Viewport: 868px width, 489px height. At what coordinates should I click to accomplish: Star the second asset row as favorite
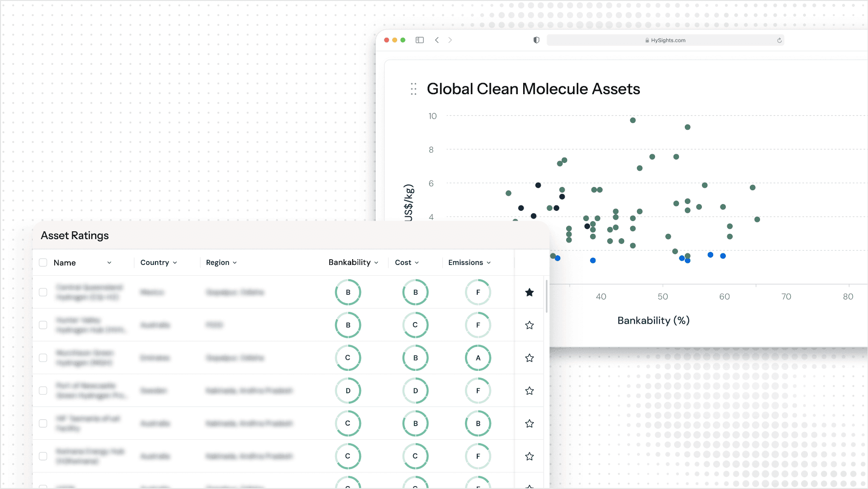529,325
